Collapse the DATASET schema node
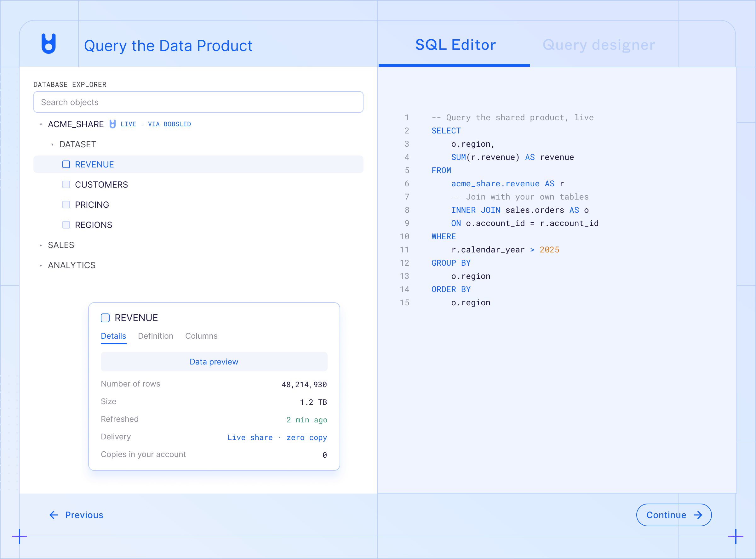The width and height of the screenshot is (756, 559). tap(52, 145)
